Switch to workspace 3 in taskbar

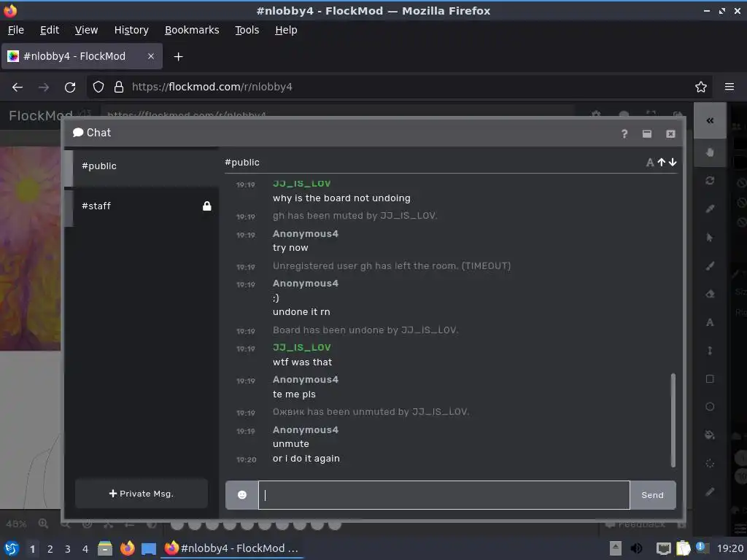[x=68, y=549]
